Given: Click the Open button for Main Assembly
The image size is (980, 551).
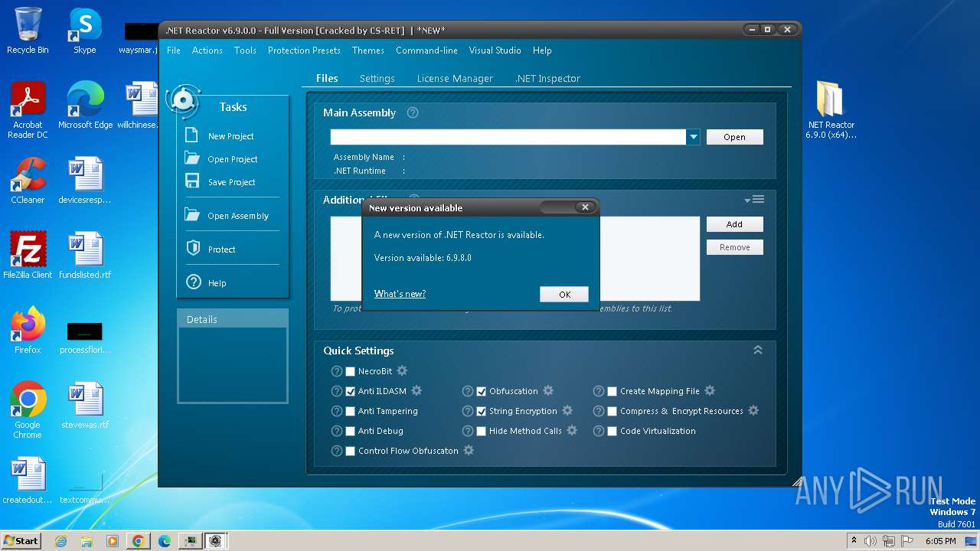Looking at the screenshot, I should [734, 137].
